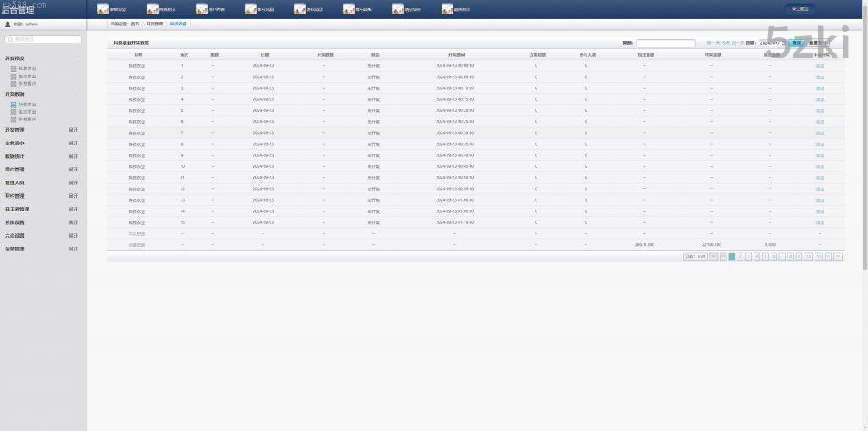Click the 期数 input field
Image resolution: width=868 pixels, height=431 pixels.
click(x=665, y=42)
